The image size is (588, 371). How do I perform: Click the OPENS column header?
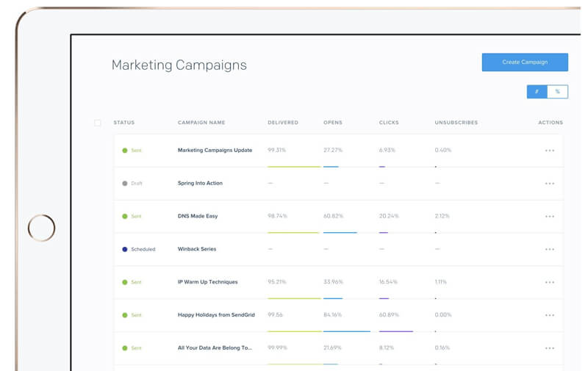click(x=333, y=123)
